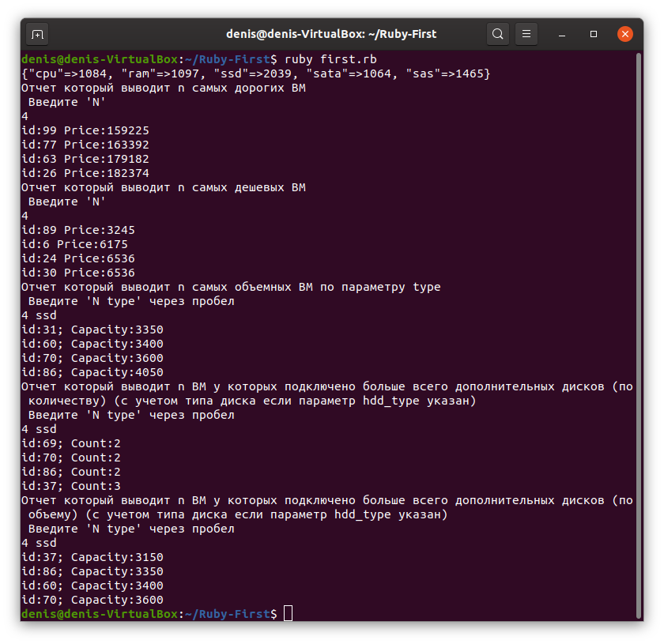Screen dimensions: 664x644
Task: Click line 'id:63 Price:179182'
Action: click(x=85, y=159)
